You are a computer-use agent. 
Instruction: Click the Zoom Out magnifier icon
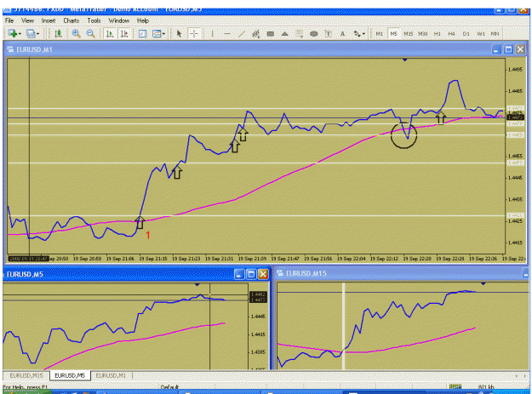click(90, 33)
